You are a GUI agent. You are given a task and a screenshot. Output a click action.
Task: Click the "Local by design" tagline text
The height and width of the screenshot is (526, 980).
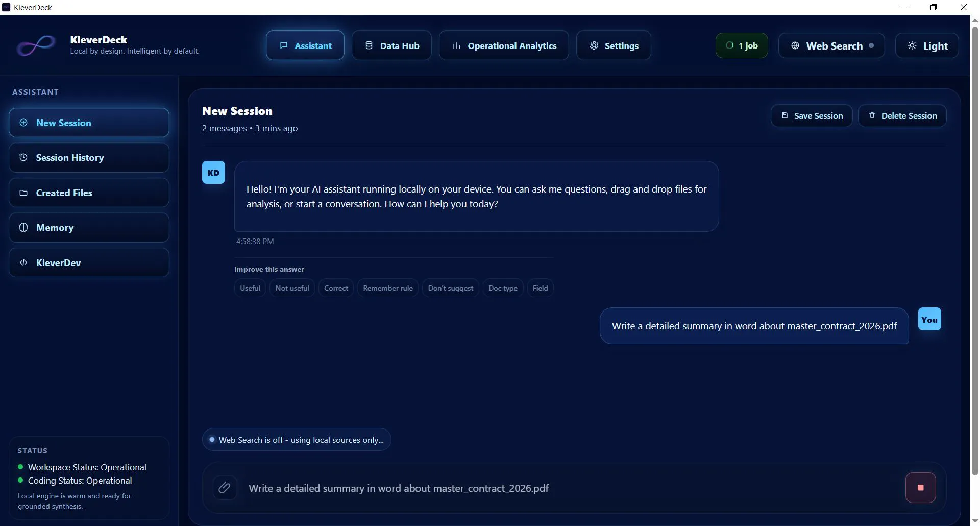point(135,51)
